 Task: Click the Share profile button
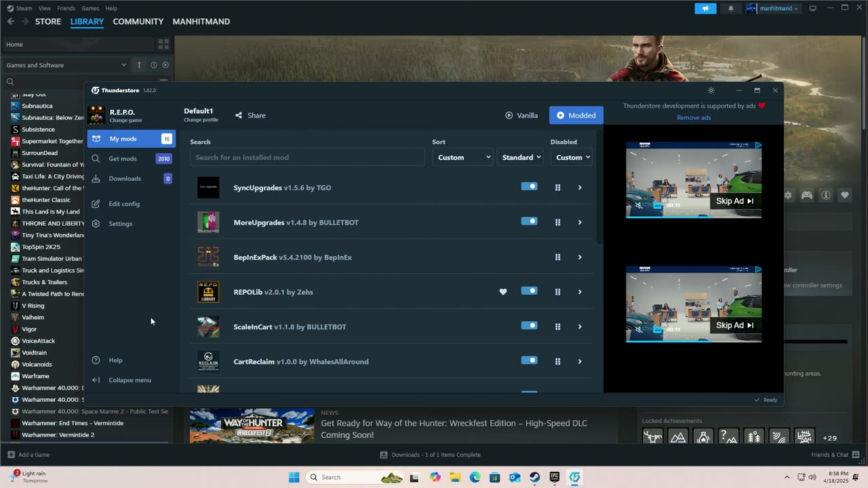click(250, 115)
